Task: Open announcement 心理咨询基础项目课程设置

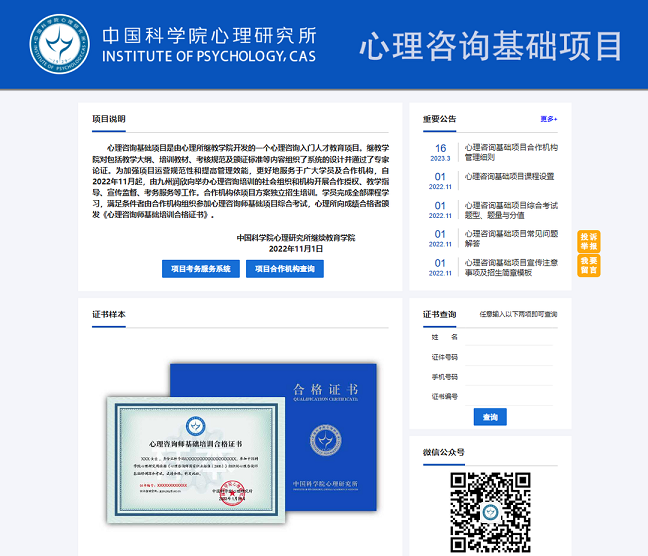Action: point(509,176)
